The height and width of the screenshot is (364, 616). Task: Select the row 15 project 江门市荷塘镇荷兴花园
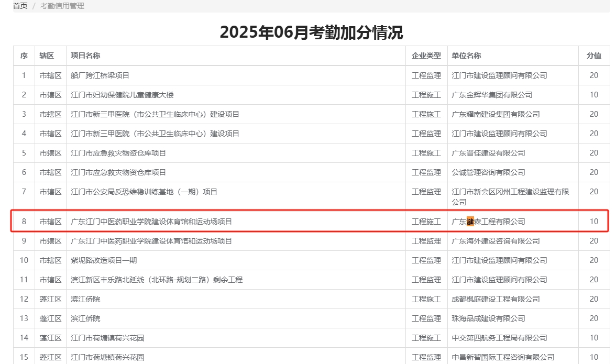(x=108, y=357)
